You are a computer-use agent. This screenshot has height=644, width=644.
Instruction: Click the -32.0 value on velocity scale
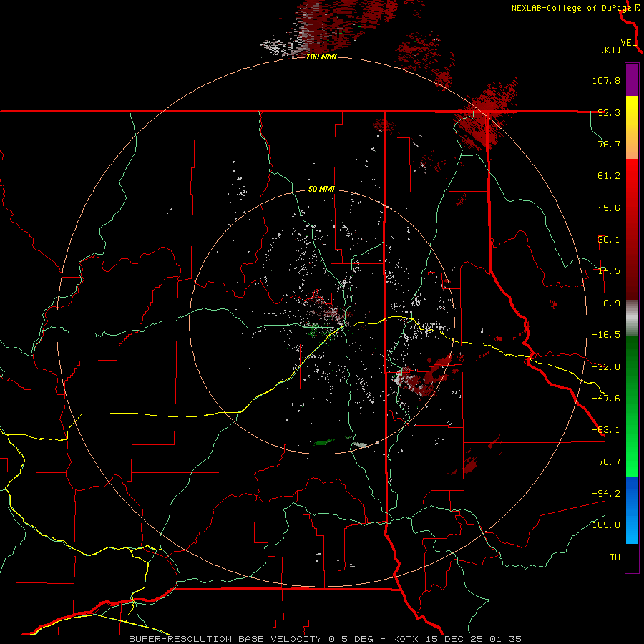[x=606, y=367]
